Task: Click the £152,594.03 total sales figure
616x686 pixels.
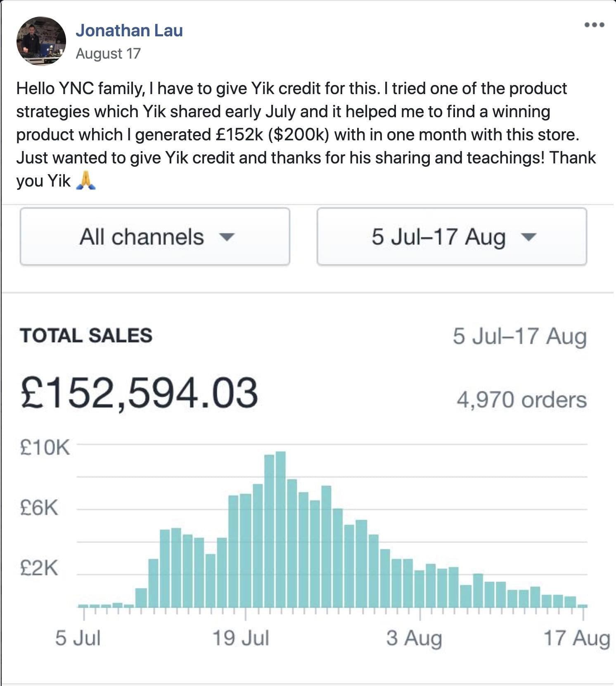Action: 140,393
